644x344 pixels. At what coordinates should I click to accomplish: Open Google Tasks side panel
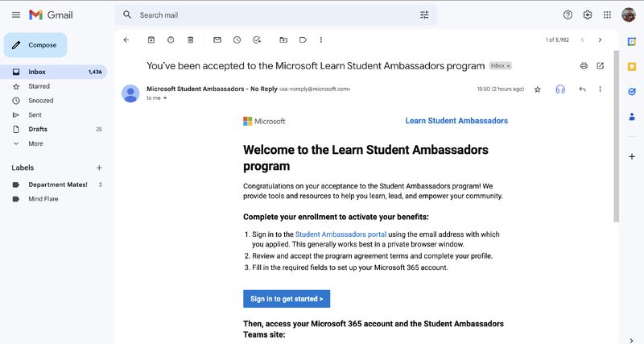point(632,92)
